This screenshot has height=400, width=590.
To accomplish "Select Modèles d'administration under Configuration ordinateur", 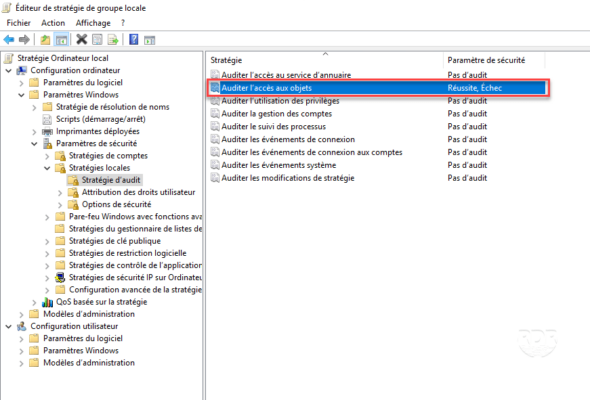I will point(89,314).
